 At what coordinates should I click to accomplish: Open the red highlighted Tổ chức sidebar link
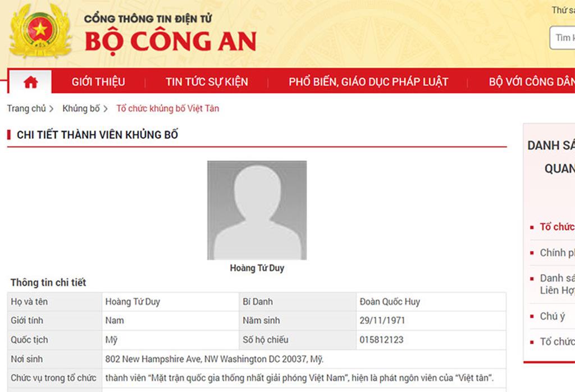pyautogui.click(x=557, y=227)
